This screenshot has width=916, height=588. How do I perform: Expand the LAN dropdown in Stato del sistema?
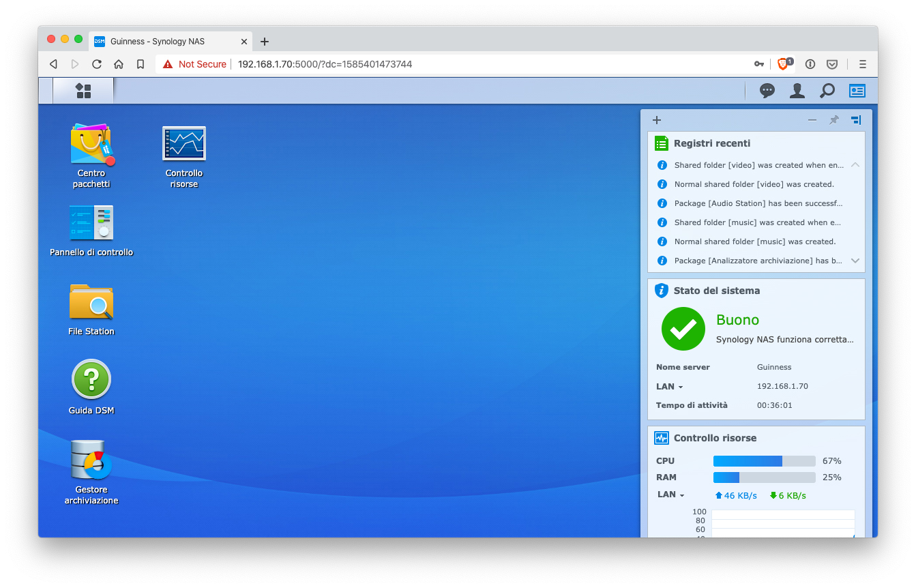tap(670, 386)
